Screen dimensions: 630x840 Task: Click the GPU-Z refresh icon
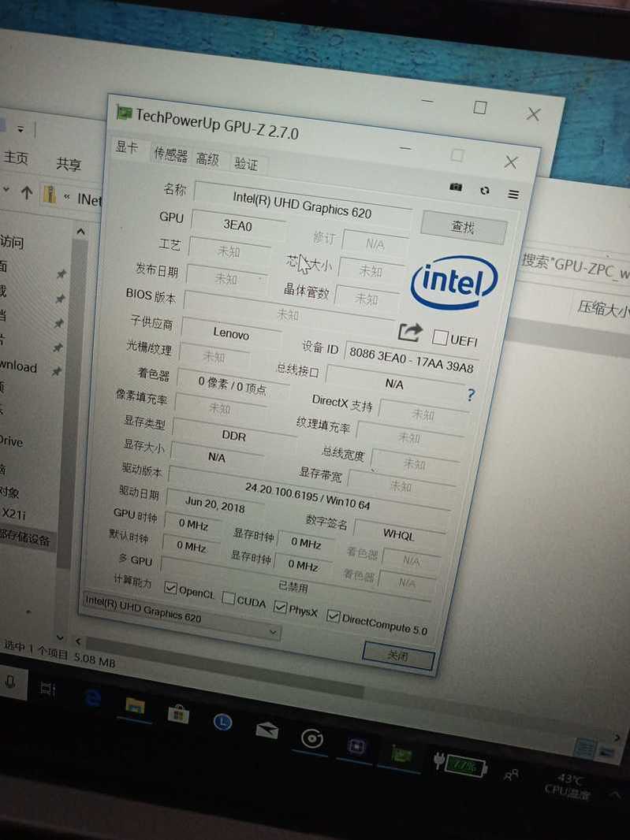point(485,190)
